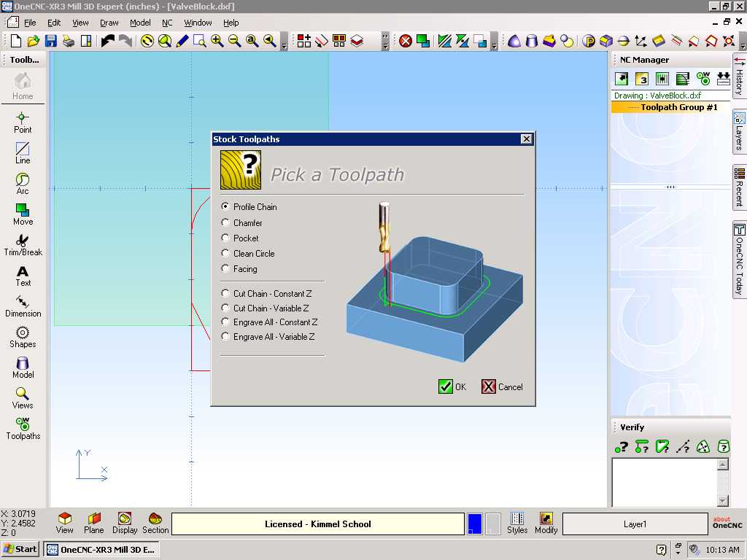Open the Point tool in Toolbox
747x560 pixels.
click(23, 122)
